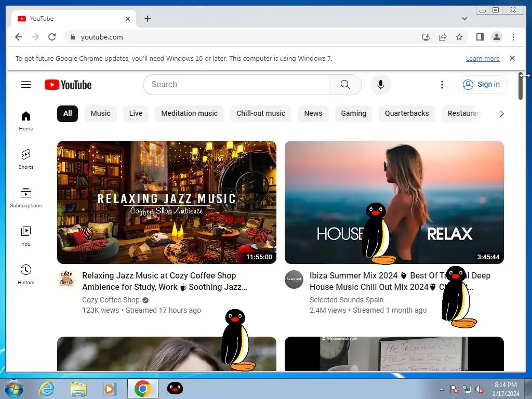Click '123K views' text under jazz video
Screen dimensions: 532x399
[x=100, y=310]
